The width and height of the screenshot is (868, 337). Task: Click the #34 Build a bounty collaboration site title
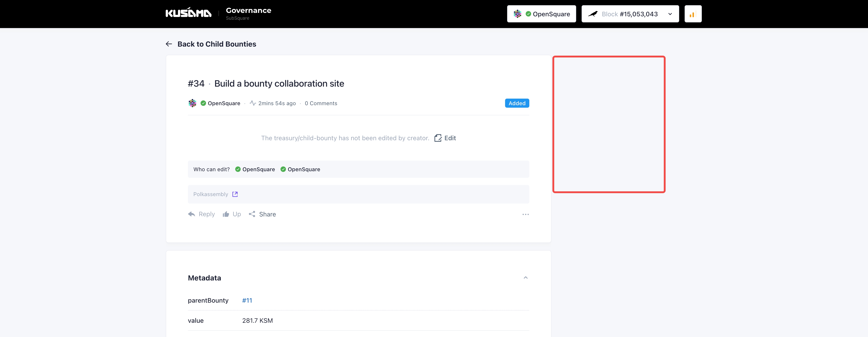pos(266,83)
